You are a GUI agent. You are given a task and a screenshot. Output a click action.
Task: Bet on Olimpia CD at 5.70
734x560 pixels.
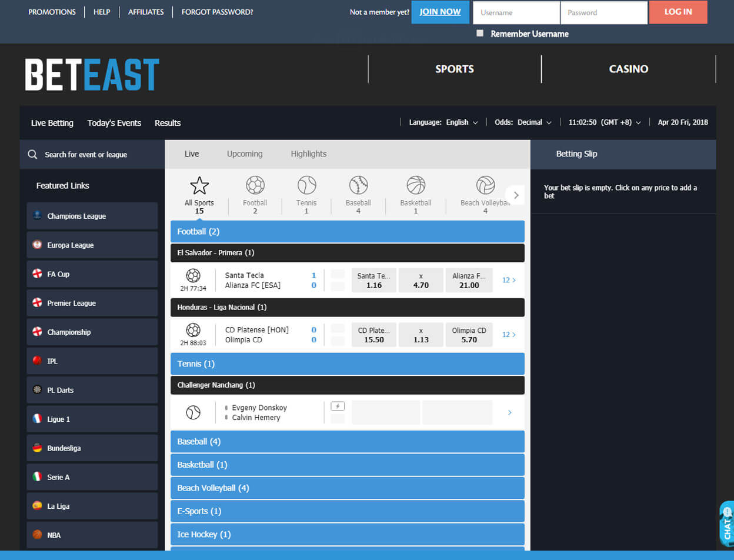pyautogui.click(x=469, y=335)
